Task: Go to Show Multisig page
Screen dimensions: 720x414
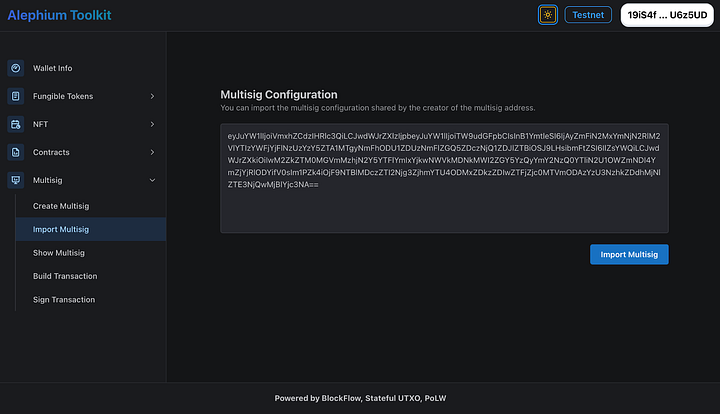Action: click(59, 253)
